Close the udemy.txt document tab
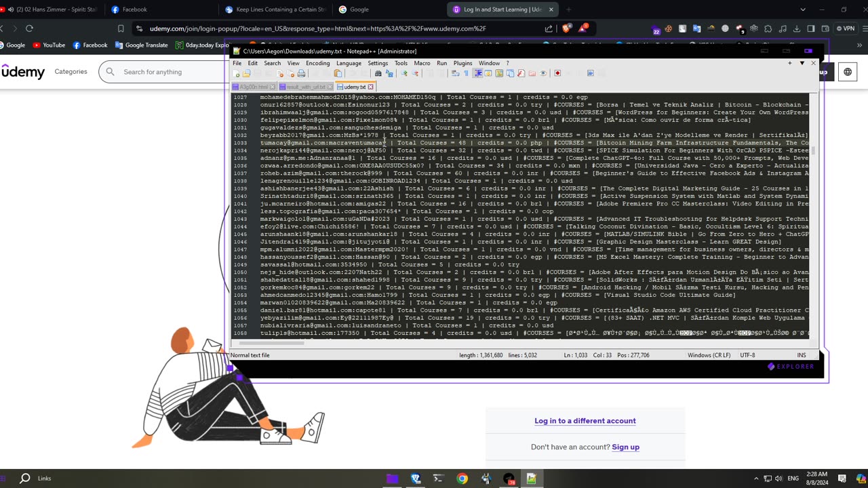 pyautogui.click(x=370, y=87)
